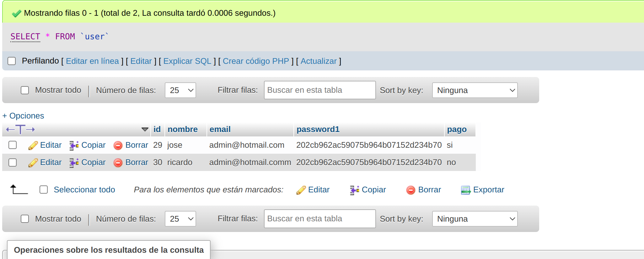Click Editar link in ricardo's row
This screenshot has height=259, width=644.
[51, 162]
